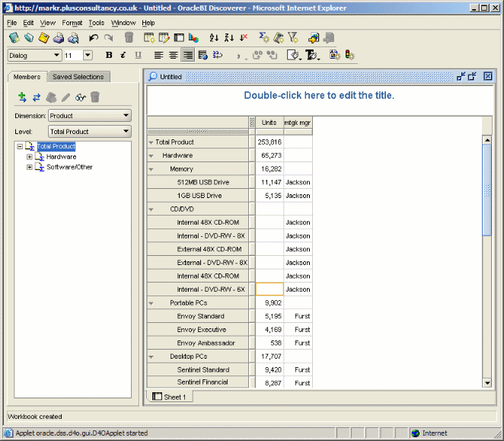Click the New workbook icon
This screenshot has height=441, width=504.
pyautogui.click(x=14, y=38)
